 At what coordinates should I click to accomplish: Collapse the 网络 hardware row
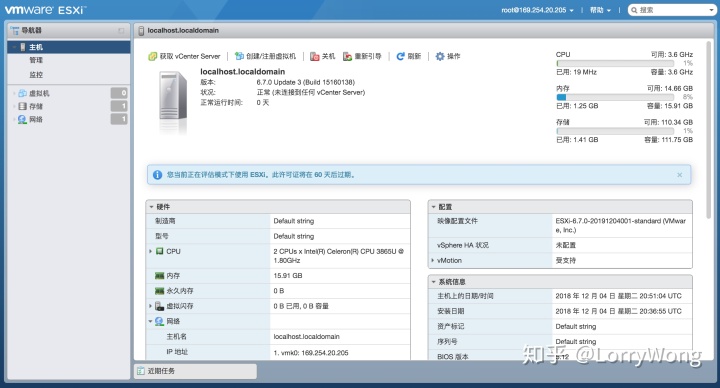151,321
